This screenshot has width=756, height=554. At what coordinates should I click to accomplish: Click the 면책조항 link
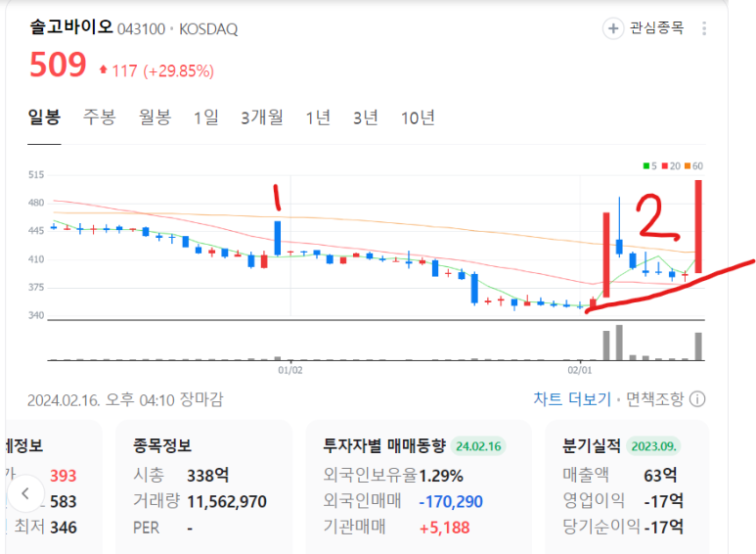[x=654, y=399]
